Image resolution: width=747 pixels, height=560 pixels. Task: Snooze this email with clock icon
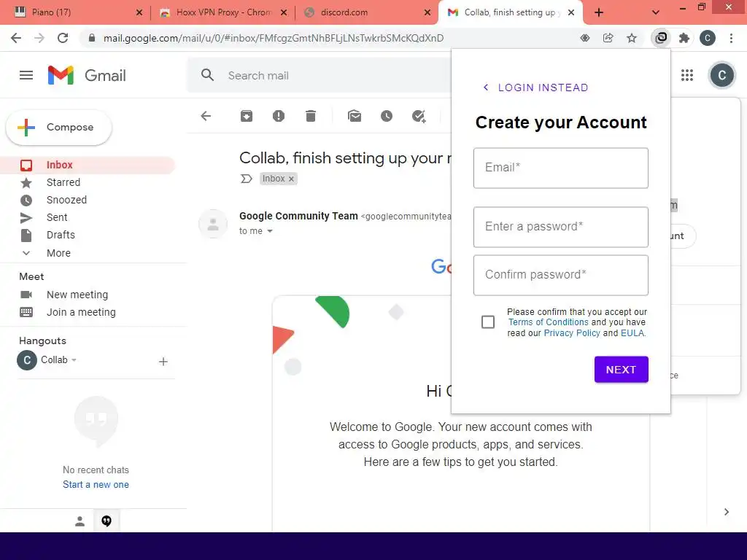point(387,116)
